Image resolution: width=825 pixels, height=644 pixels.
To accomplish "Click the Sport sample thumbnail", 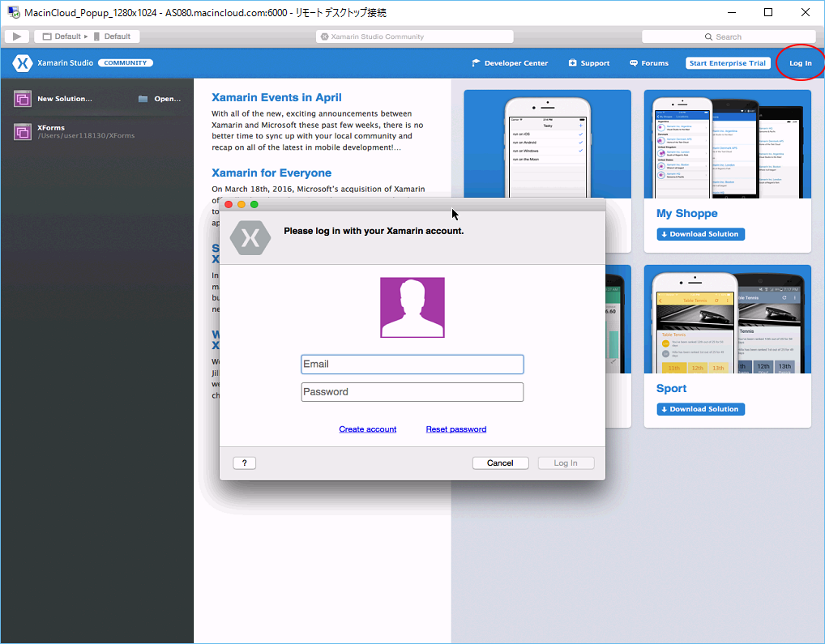I will (727, 319).
